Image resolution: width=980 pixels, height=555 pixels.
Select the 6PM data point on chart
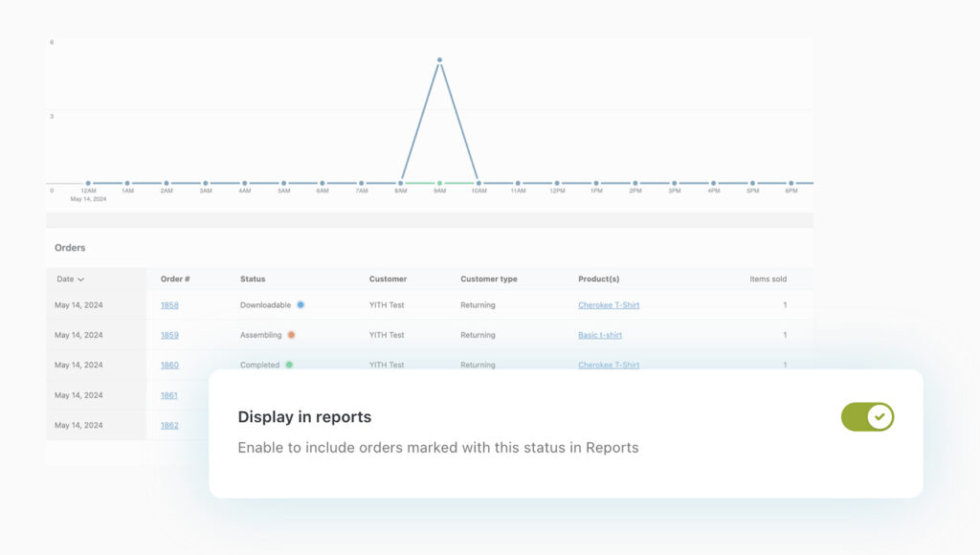[x=791, y=183]
